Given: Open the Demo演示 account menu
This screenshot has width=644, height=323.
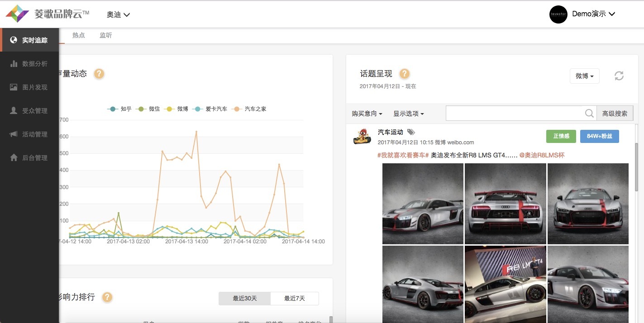Looking at the screenshot, I should [593, 14].
